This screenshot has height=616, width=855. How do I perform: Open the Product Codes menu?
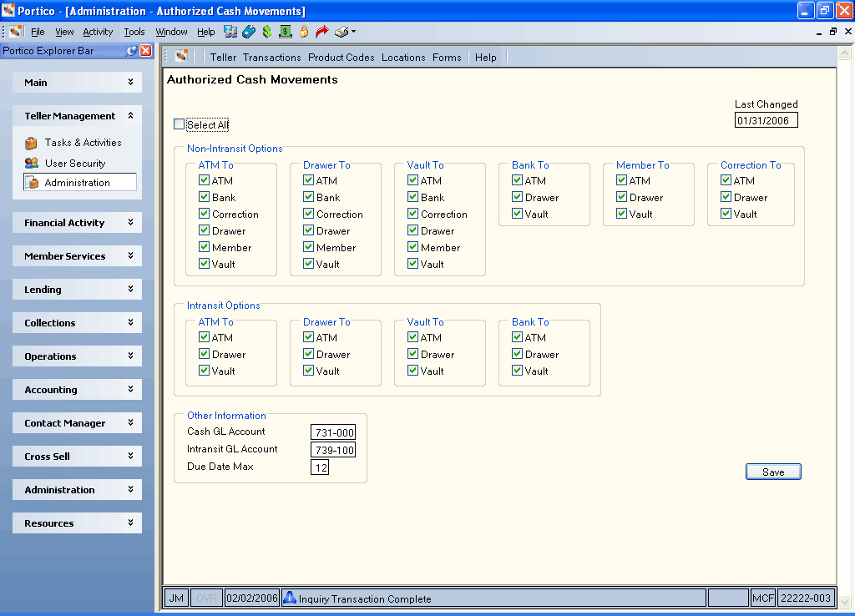pos(341,58)
